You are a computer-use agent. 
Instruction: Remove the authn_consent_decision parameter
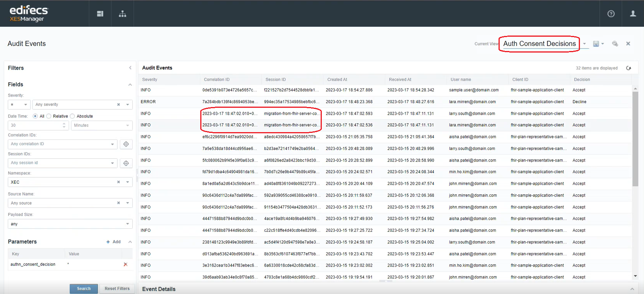click(125, 265)
